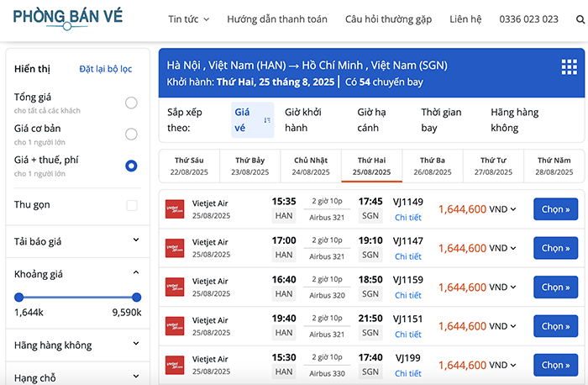Image resolution: width=588 pixels, height=385 pixels.
Task: Click Vietjet logo for flight VJ1147
Action: (x=175, y=248)
